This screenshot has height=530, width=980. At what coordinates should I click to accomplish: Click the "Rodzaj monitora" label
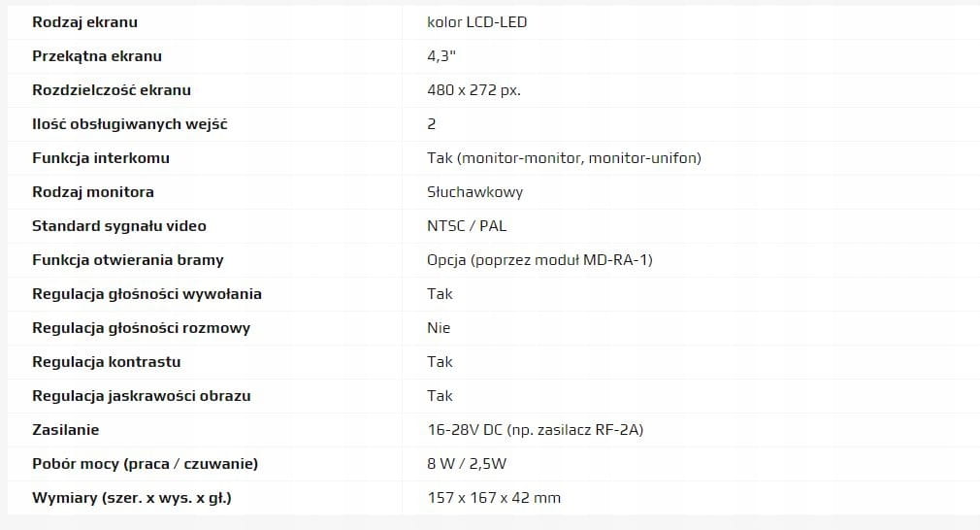click(93, 192)
